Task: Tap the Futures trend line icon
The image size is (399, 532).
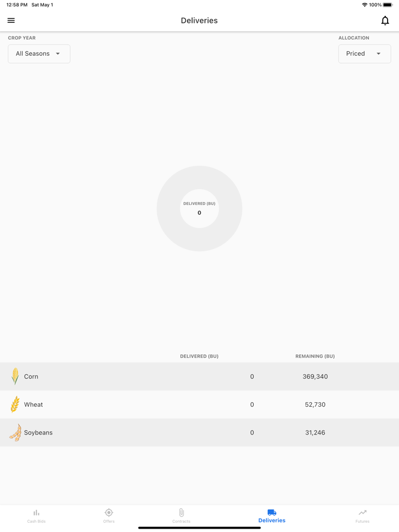Action: (x=363, y=513)
